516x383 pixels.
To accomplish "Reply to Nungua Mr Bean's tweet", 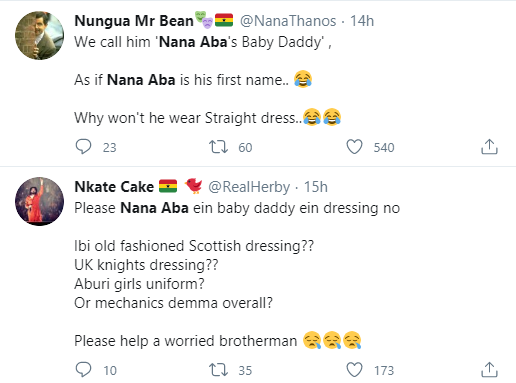I will coord(83,147).
